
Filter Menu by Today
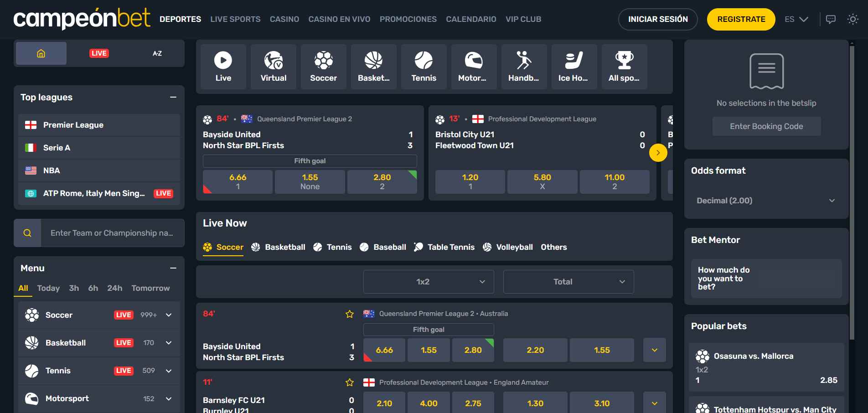48,288
